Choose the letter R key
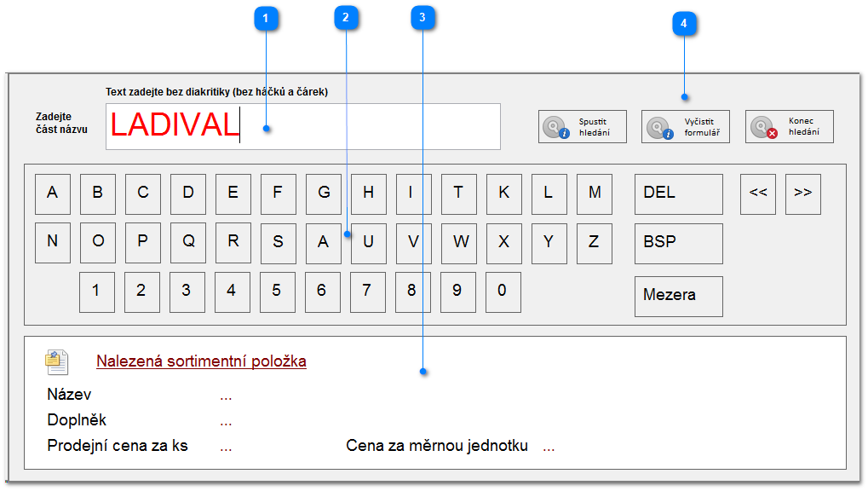The height and width of the screenshot is (491, 868). pyautogui.click(x=233, y=243)
